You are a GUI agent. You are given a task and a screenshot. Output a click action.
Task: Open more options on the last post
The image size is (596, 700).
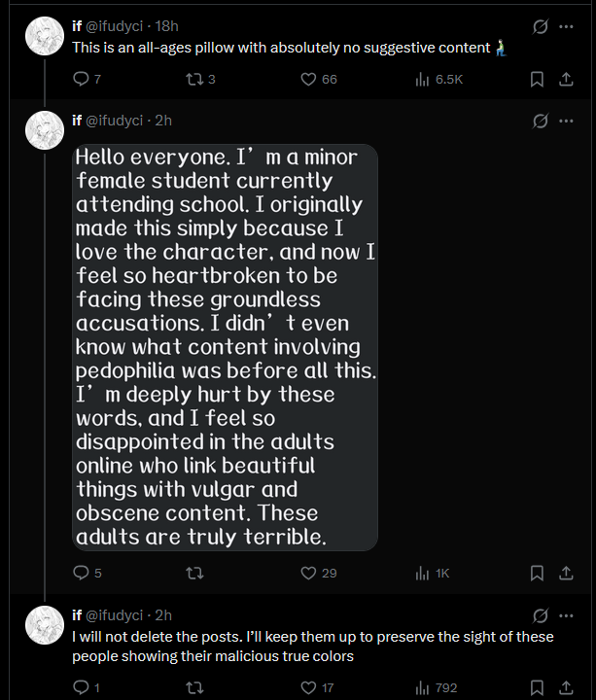pos(566,615)
